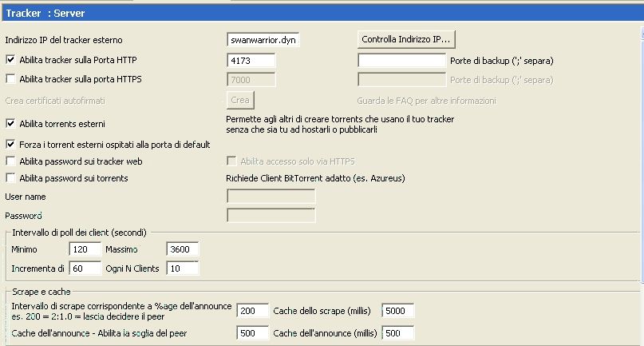Select the Minimo poll interval field
The height and width of the screenshot is (346, 644).
point(85,250)
